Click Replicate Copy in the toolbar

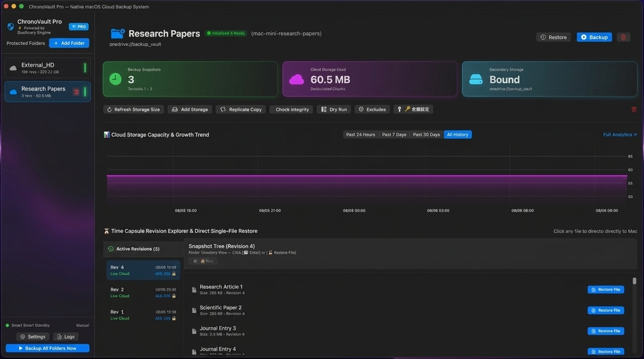[241, 109]
